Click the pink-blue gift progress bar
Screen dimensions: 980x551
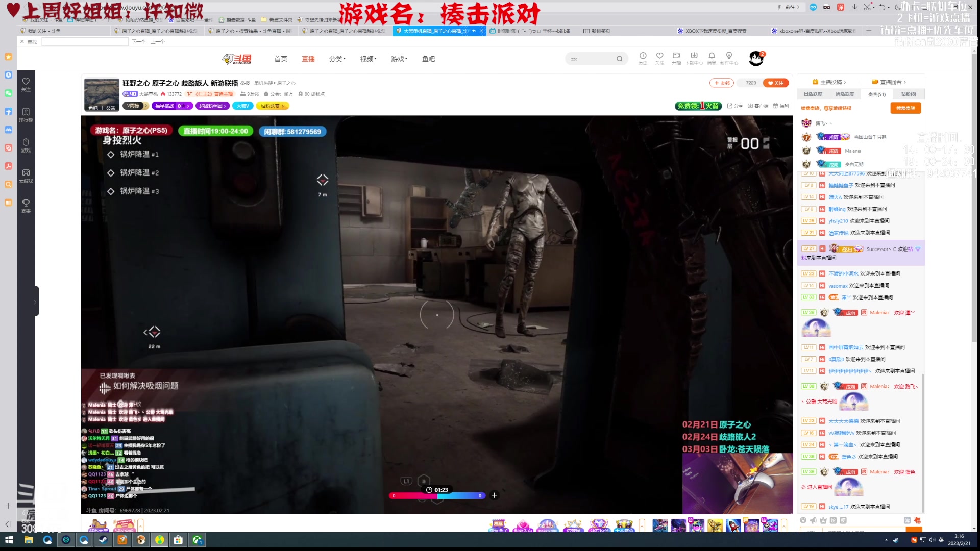click(x=437, y=496)
